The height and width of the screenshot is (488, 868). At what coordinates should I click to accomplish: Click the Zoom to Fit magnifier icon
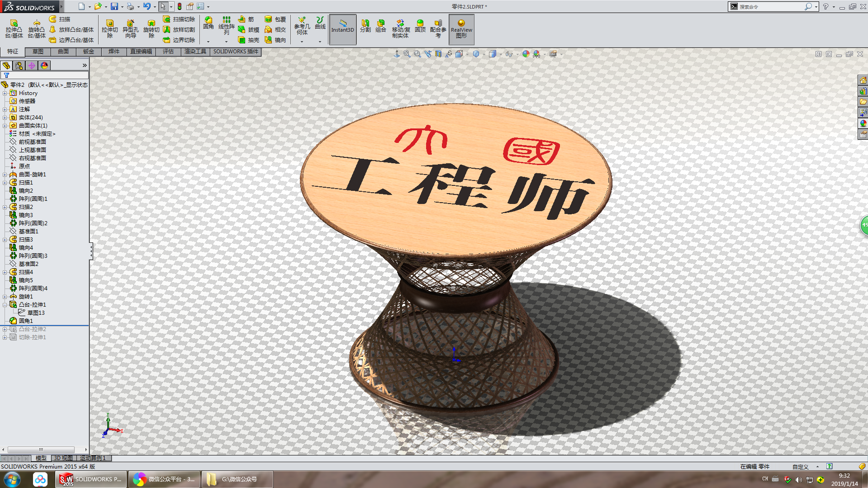tap(407, 54)
